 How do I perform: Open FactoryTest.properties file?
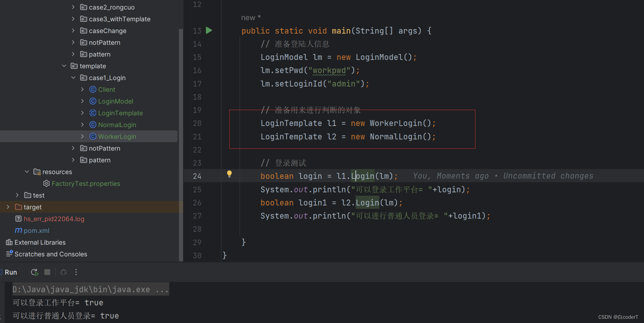coord(86,183)
